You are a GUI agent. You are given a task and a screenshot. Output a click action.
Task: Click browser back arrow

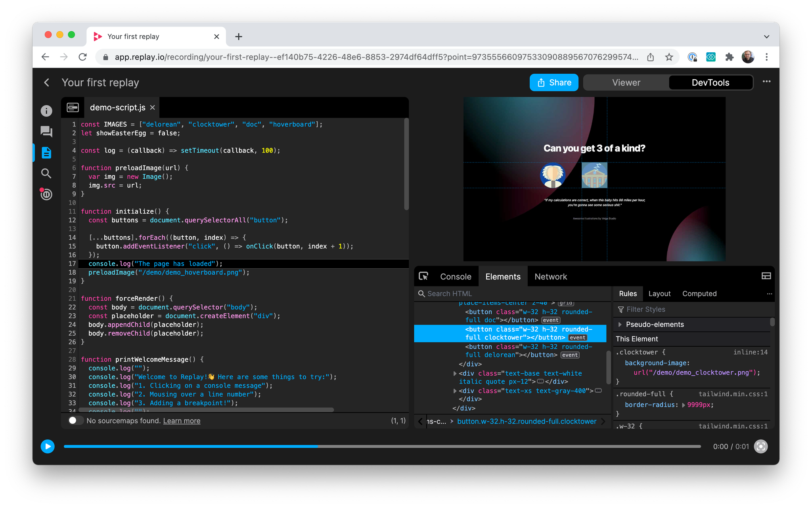pos(46,57)
